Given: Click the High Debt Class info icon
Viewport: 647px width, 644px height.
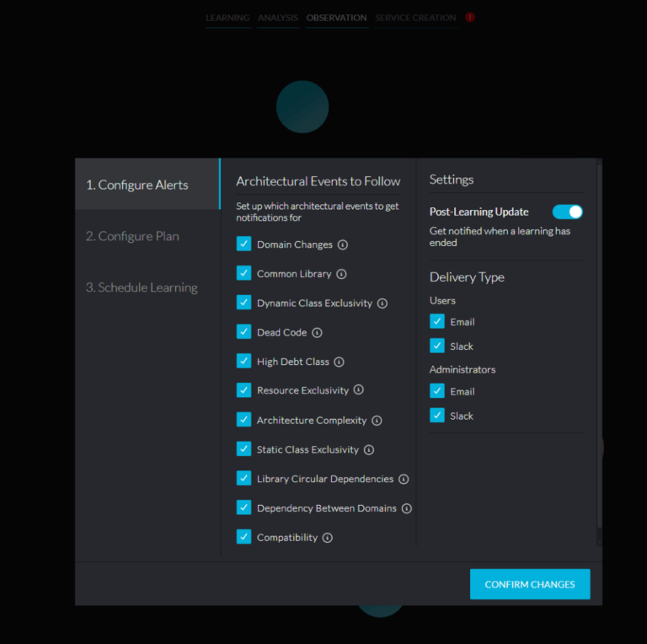Looking at the screenshot, I should 340,362.
